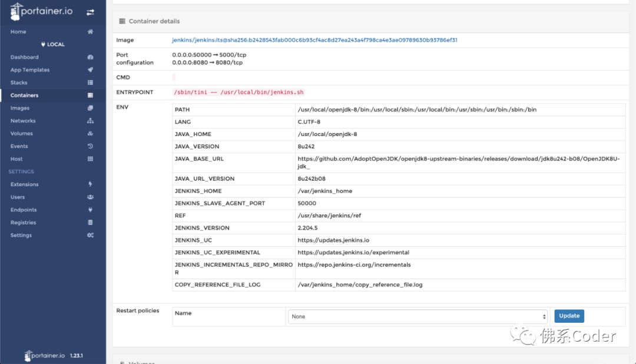Click the version number 1.23.1
This screenshot has width=636, height=364.
click(x=76, y=356)
